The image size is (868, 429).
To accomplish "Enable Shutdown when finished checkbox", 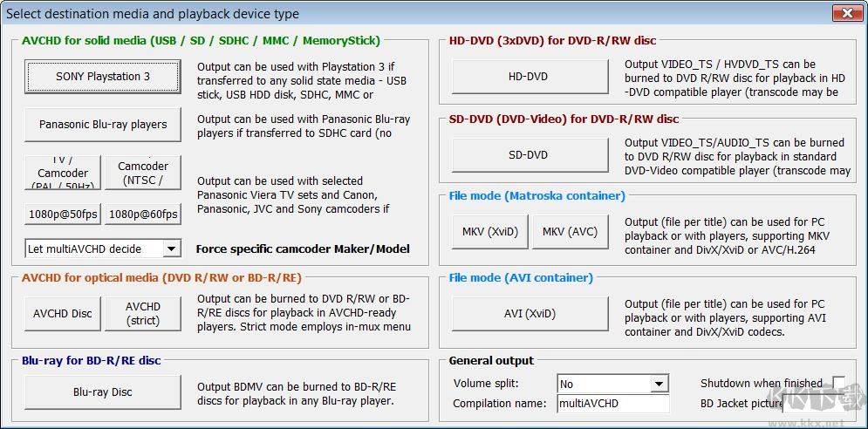I will click(x=838, y=383).
